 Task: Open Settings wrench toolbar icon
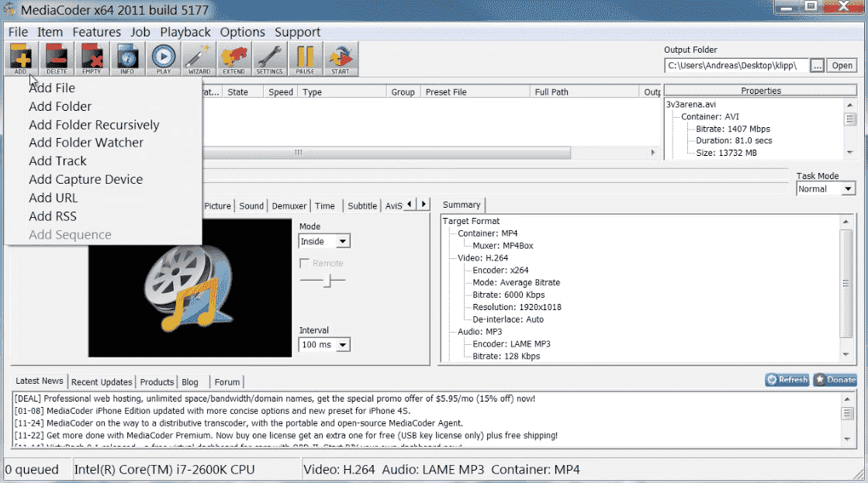click(269, 59)
